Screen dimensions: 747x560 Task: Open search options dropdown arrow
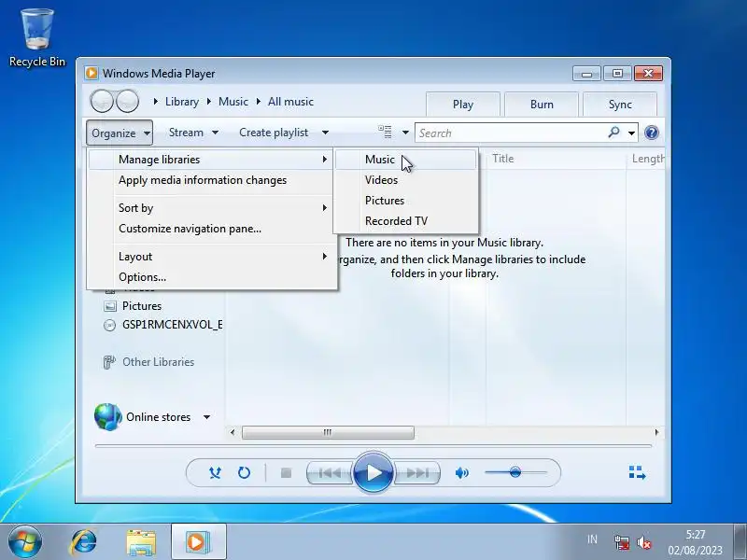[x=631, y=133]
